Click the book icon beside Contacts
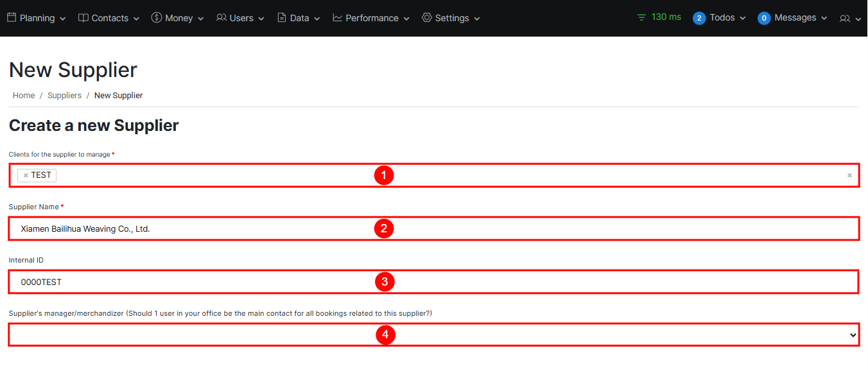 (x=83, y=18)
